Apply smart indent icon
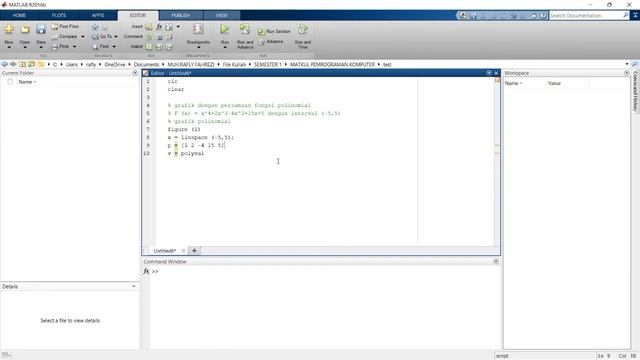This screenshot has height=360, width=640. point(149,47)
